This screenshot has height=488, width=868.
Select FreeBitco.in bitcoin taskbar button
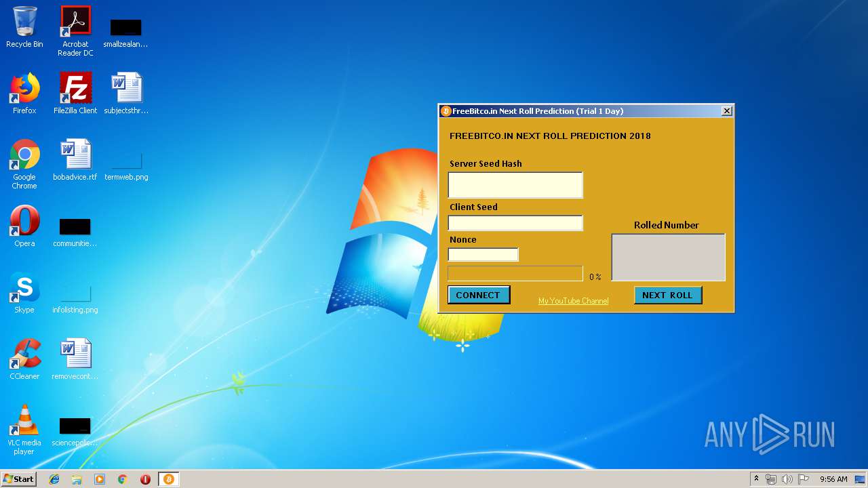[x=169, y=479]
